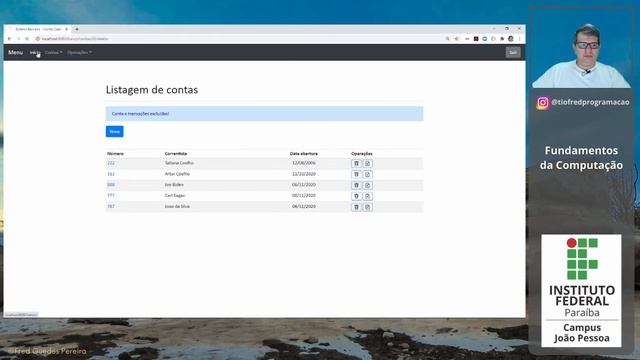
Task: Delete the Artur Coelho account
Action: [356, 174]
